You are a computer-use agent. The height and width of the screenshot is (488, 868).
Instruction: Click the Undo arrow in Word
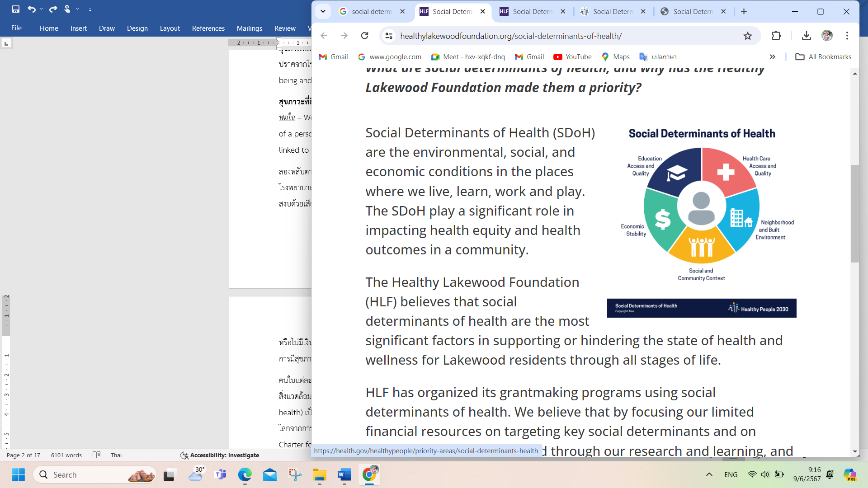[x=31, y=9]
